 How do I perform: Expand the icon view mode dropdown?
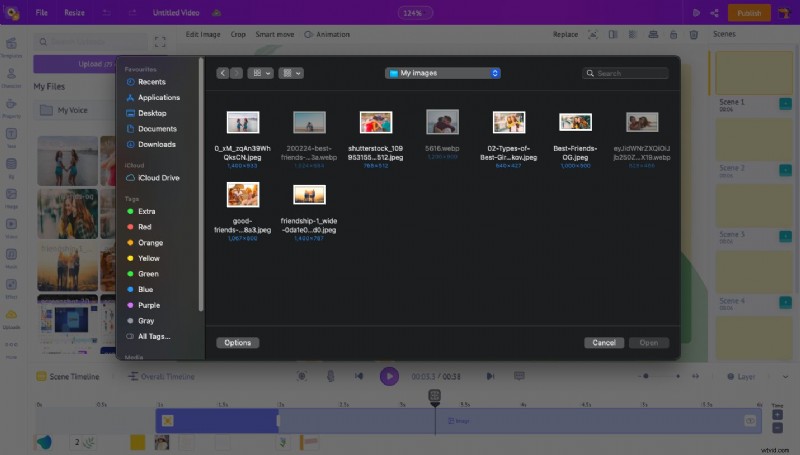261,73
